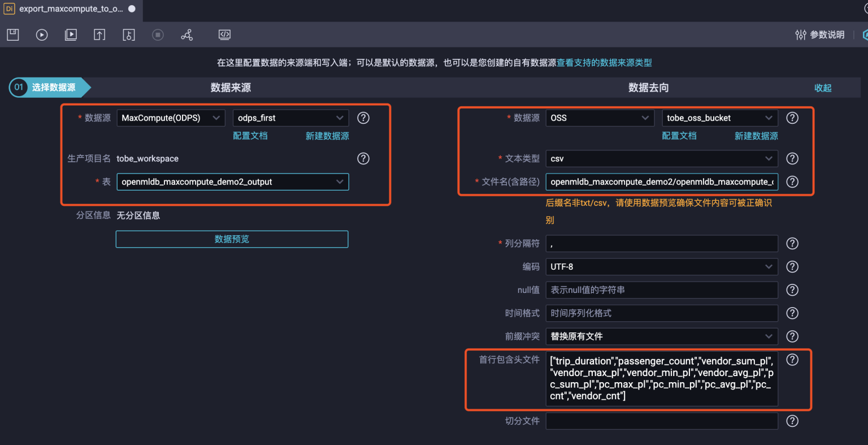The width and height of the screenshot is (868, 445).
Task: Click 配置文档 link under data source
Action: point(250,136)
